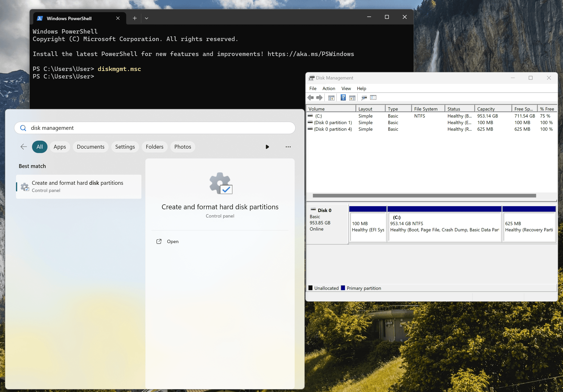Click the PowerShell tab icon
Image resolution: width=563 pixels, height=392 pixels.
40,18
